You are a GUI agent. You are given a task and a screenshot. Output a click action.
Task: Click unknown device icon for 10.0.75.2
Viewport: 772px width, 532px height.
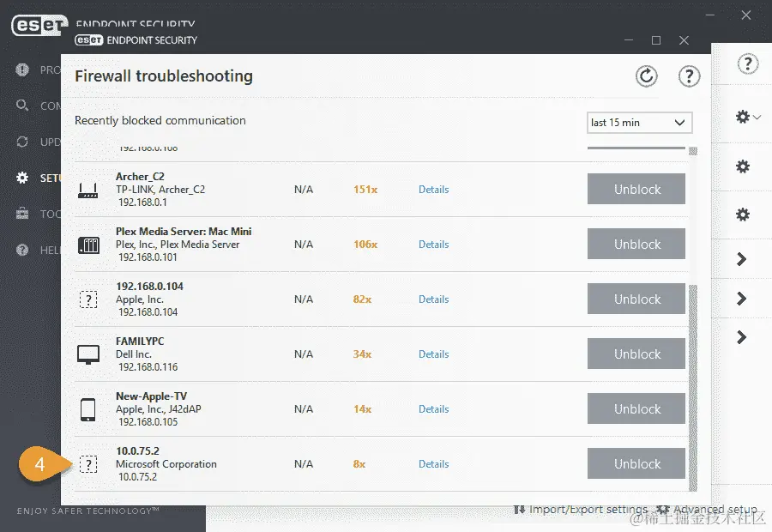88,464
